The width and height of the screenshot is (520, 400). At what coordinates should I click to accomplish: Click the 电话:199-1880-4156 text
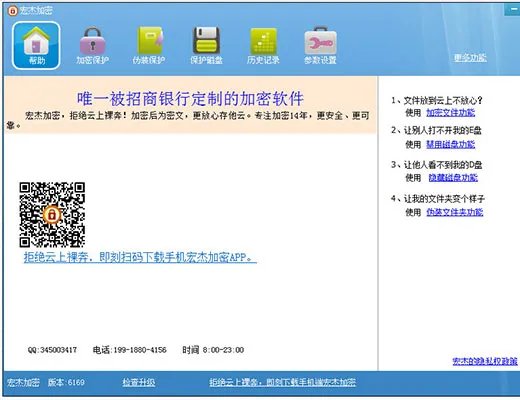click(x=130, y=350)
